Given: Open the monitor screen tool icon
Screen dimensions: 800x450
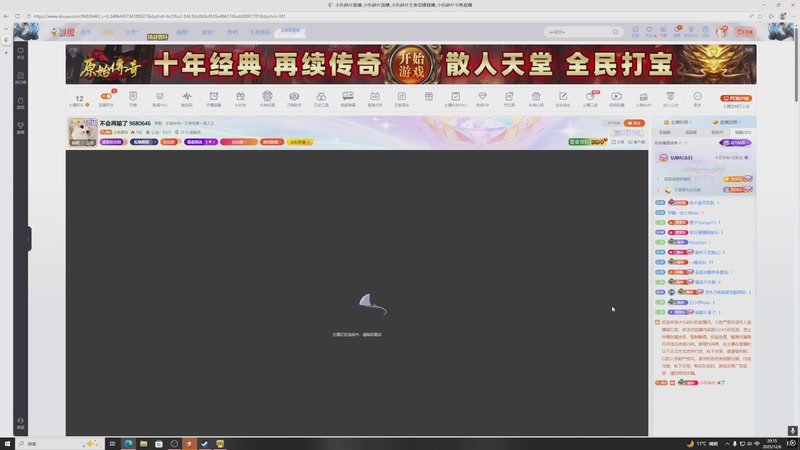Looking at the screenshot, I should [x=348, y=96].
